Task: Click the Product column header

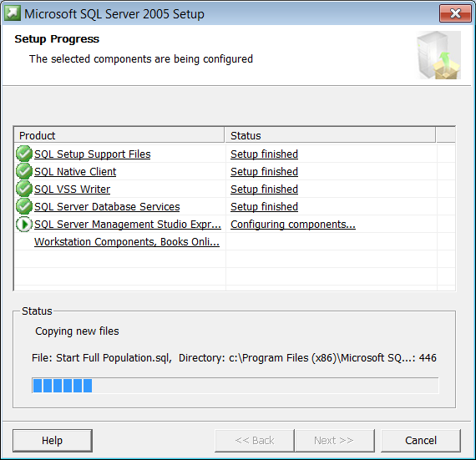Action: [x=119, y=135]
